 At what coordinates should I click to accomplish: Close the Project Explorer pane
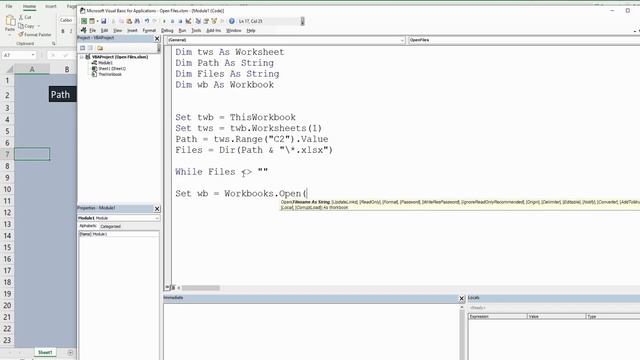click(x=157, y=38)
